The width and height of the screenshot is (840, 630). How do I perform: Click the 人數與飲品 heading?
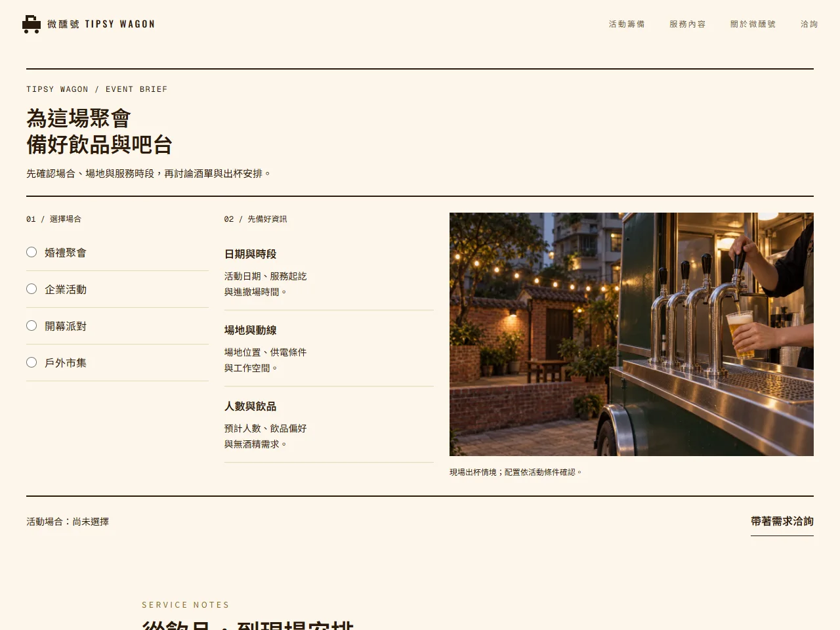251,406
